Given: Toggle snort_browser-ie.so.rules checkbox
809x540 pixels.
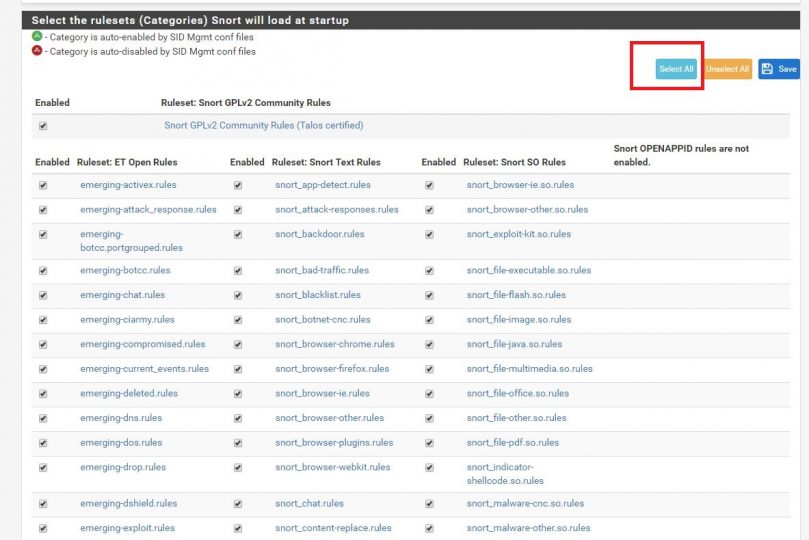Looking at the screenshot, I should coord(429,185).
